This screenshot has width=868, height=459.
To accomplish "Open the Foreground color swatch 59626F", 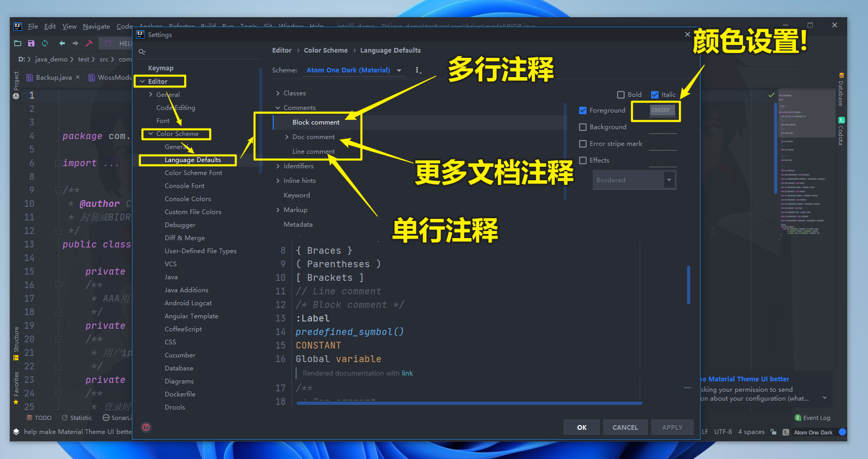I will point(662,110).
